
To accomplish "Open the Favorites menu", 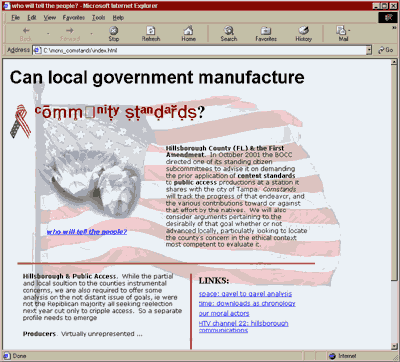I will pos(74,18).
